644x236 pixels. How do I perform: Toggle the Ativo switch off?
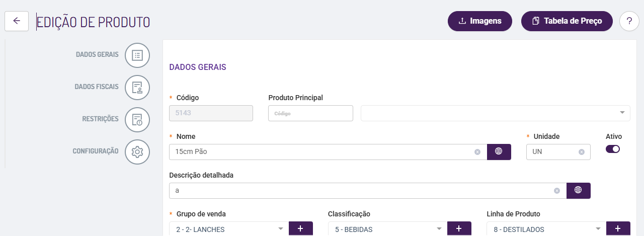(613, 149)
